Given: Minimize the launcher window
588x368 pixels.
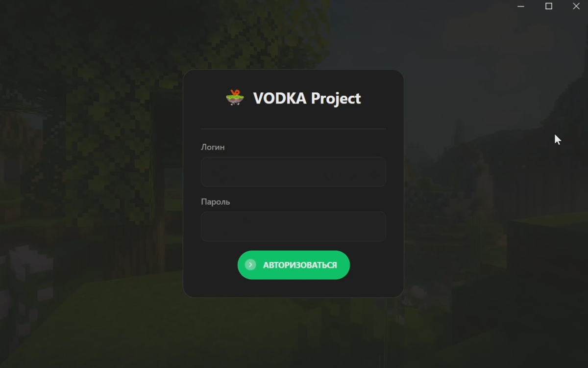Looking at the screenshot, I should (521, 6).
